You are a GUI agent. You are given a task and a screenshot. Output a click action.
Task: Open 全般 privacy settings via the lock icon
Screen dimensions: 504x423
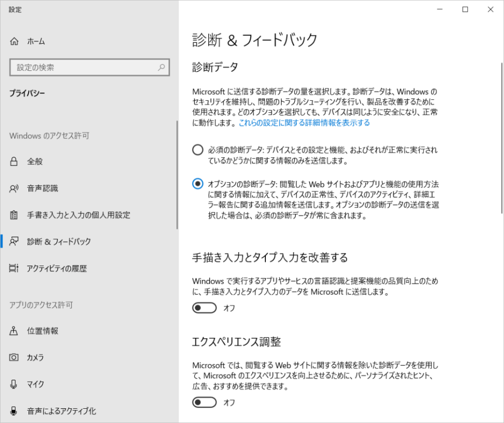14,161
